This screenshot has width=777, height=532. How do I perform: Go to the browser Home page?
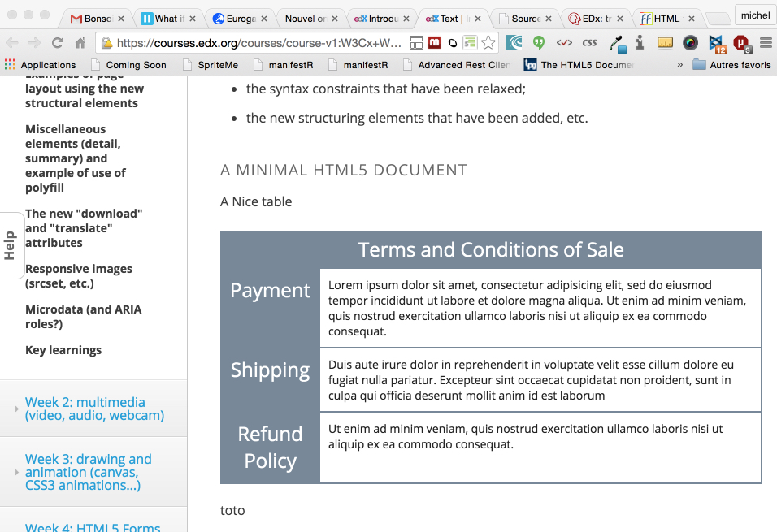tap(80, 43)
